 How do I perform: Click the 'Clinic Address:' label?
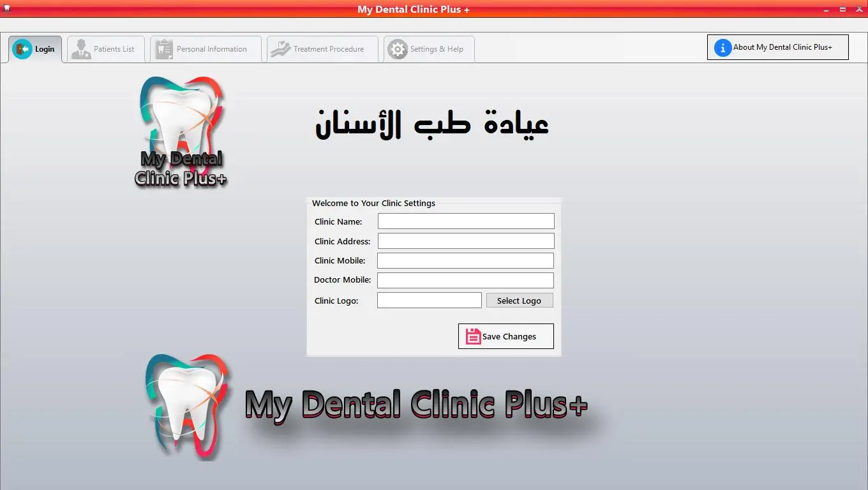pyautogui.click(x=342, y=242)
